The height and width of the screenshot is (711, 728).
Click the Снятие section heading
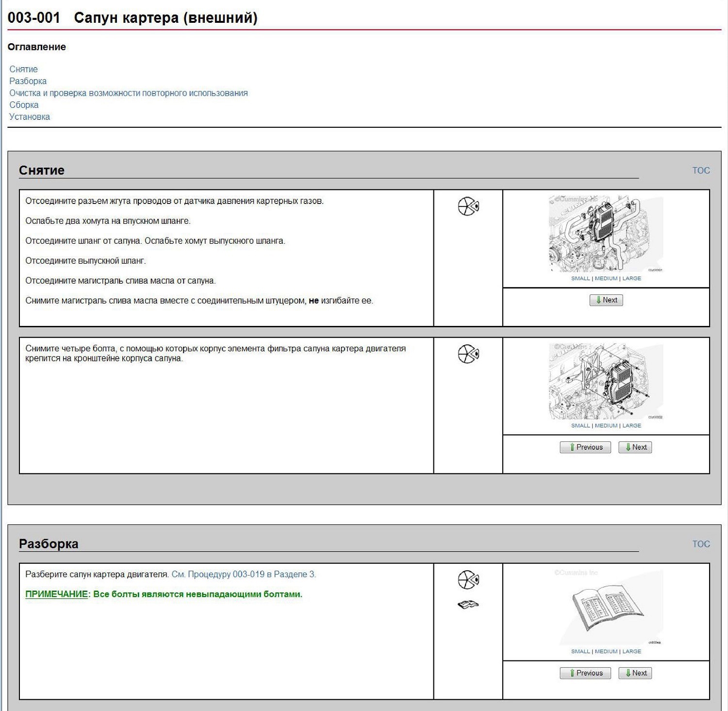pyautogui.click(x=42, y=170)
